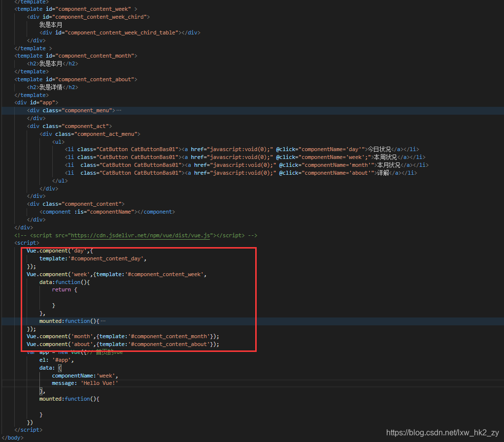Click the template id "component_content_week" line
The height and width of the screenshot is (442, 504).
click(x=76, y=9)
